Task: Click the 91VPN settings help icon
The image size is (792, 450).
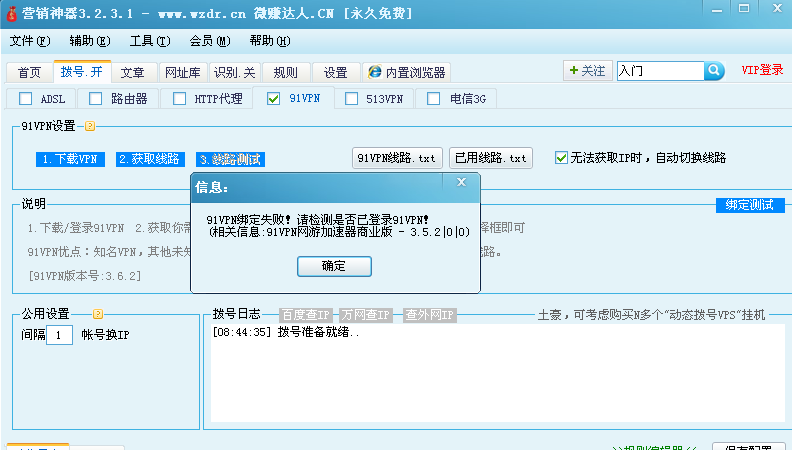Action: [90, 126]
